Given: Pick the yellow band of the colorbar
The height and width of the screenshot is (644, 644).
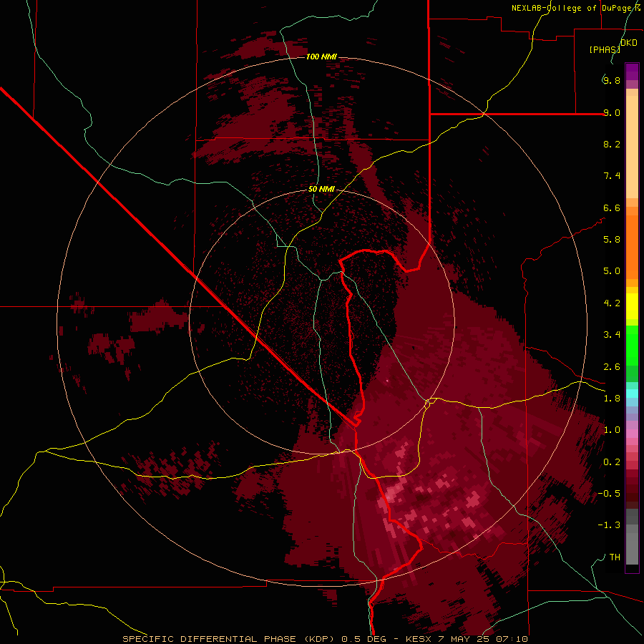Looking at the screenshot, I should 632,306.
